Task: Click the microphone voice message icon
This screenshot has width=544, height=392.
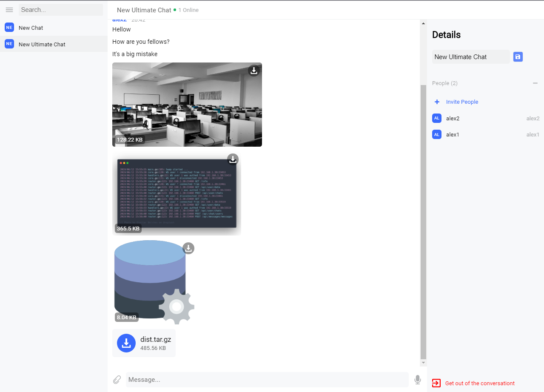Action: [x=418, y=380]
